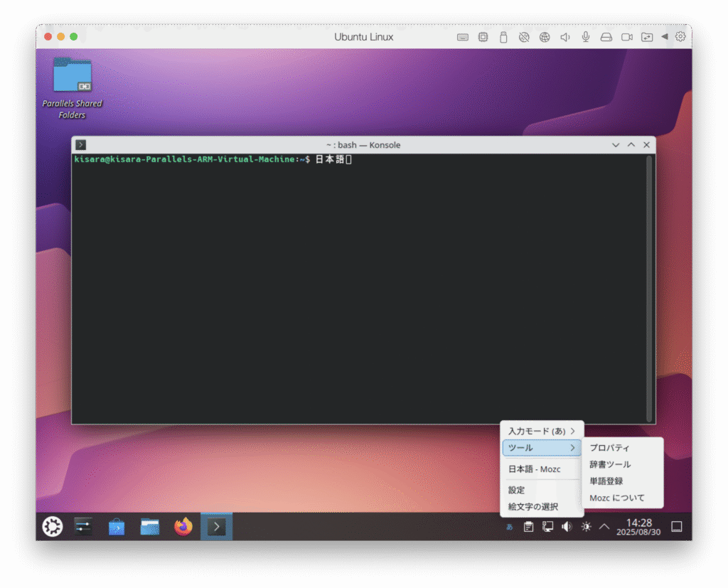This screenshot has width=728, height=588.
Task: Click the CPU chip icon in Parallels toolbar
Action: [x=483, y=37]
